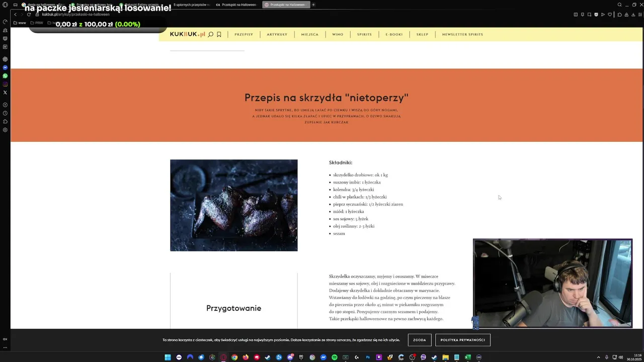Click the 'Składniki:' label
Viewport: 644px width, 362px height.
tap(341, 162)
